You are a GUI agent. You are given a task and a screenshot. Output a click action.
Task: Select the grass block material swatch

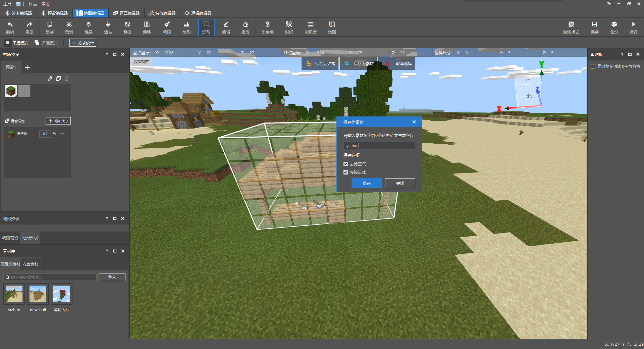[x=11, y=91]
